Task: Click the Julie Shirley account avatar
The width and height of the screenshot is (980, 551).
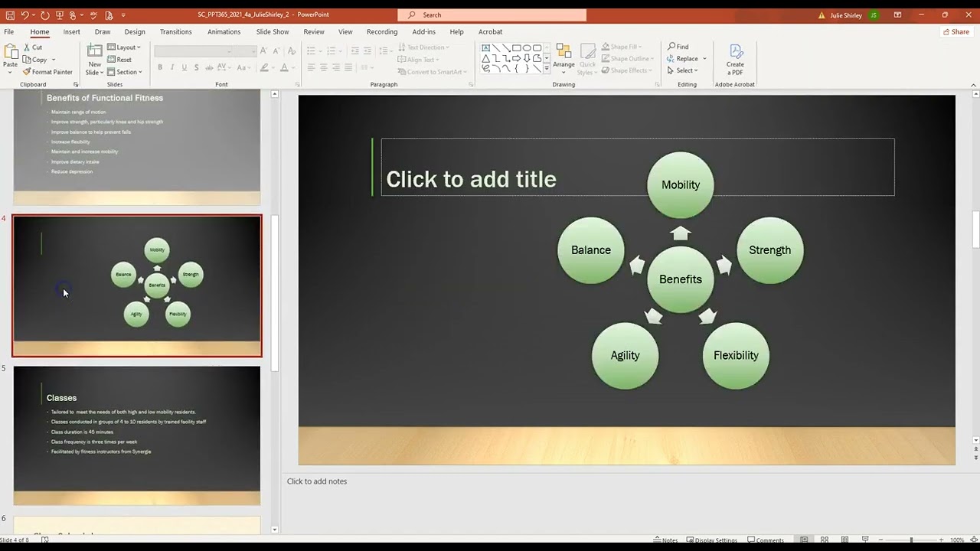Action: (874, 15)
